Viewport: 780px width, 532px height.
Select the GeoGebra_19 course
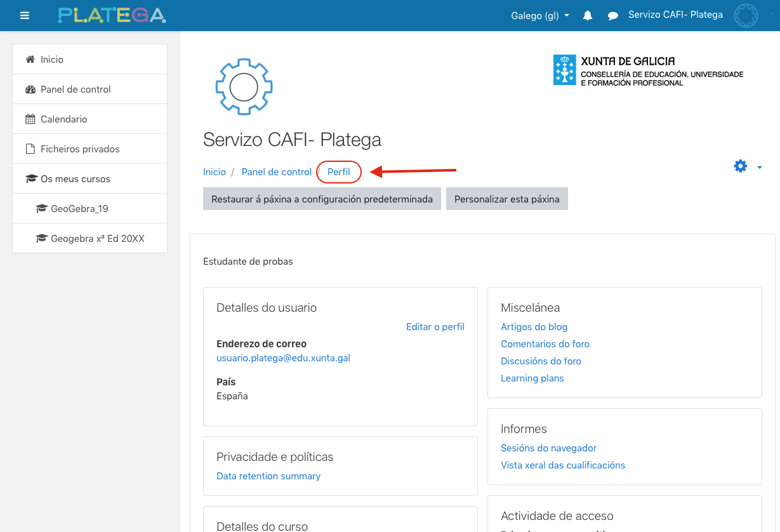click(x=79, y=209)
